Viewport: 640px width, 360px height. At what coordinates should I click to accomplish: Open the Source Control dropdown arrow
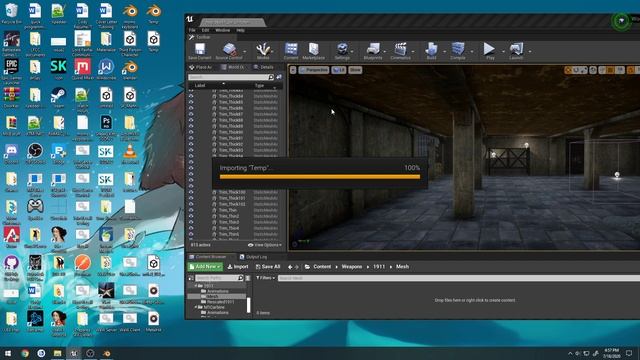click(x=244, y=51)
